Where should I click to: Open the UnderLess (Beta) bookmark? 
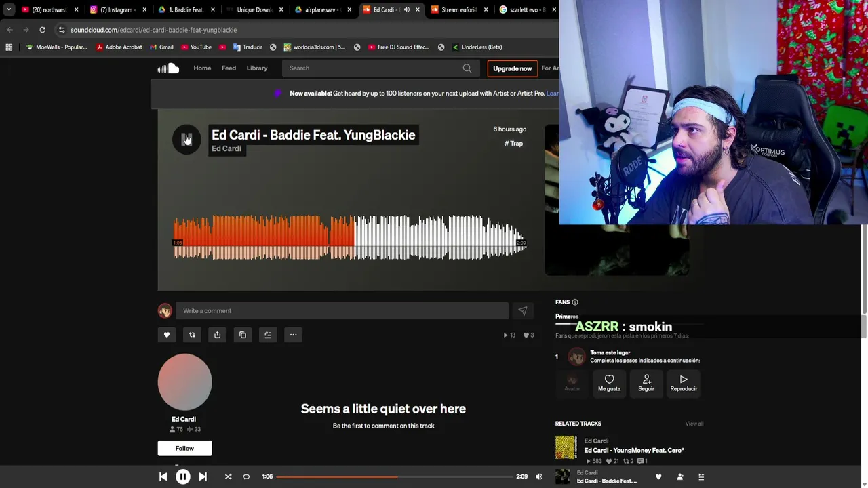pos(476,47)
